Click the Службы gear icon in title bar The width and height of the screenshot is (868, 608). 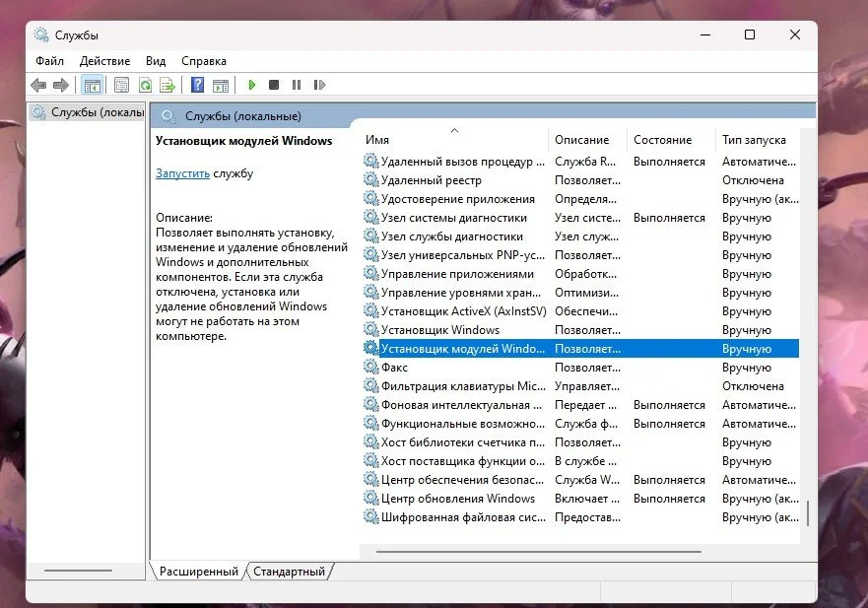tap(41, 34)
